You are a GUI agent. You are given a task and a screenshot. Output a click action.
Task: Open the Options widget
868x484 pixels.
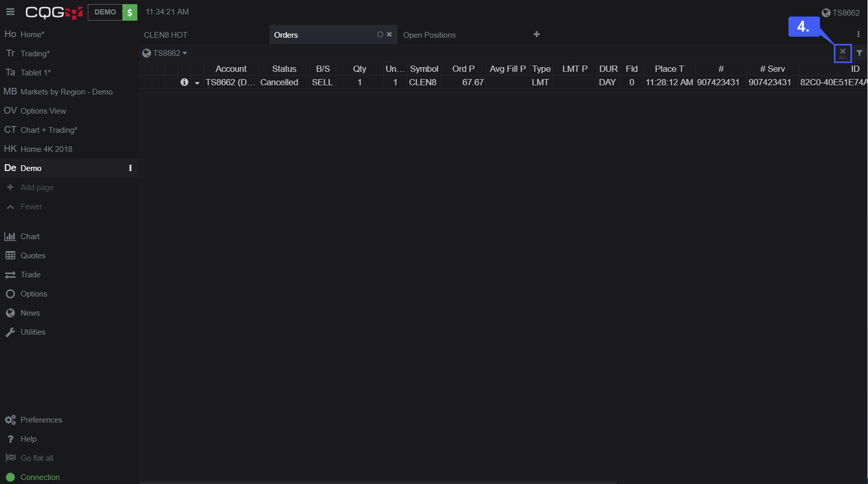[x=69, y=294]
